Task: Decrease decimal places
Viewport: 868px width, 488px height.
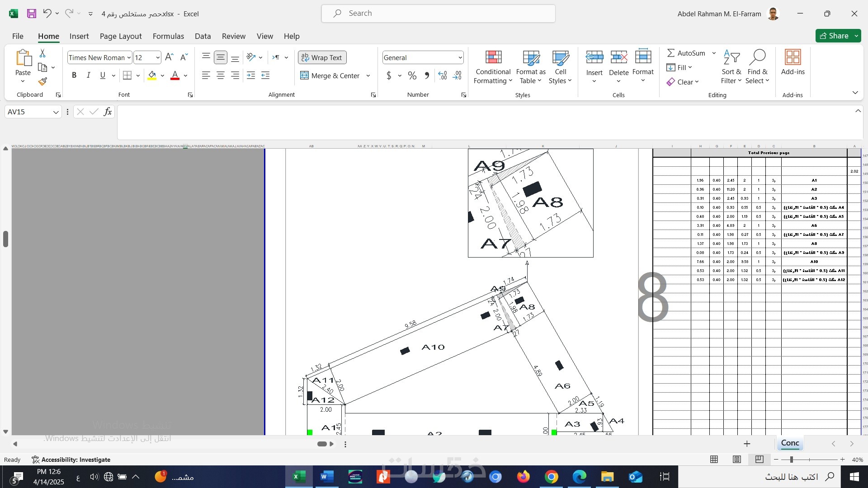Action: pyautogui.click(x=457, y=75)
